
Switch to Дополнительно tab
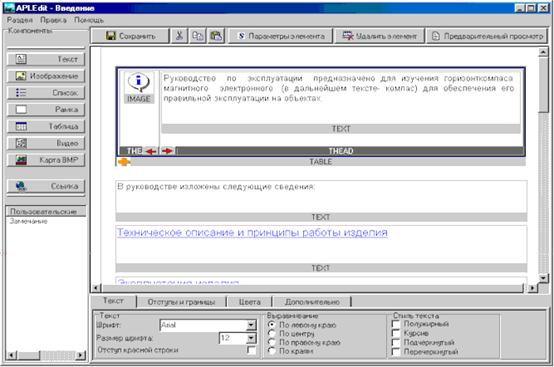pos(312,302)
